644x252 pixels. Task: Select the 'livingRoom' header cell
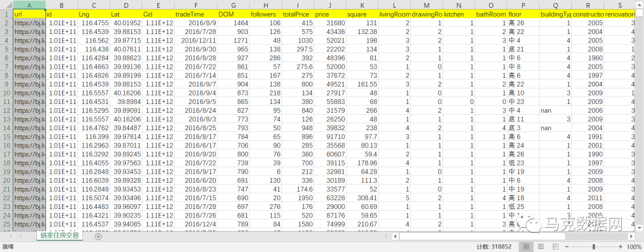[394, 14]
